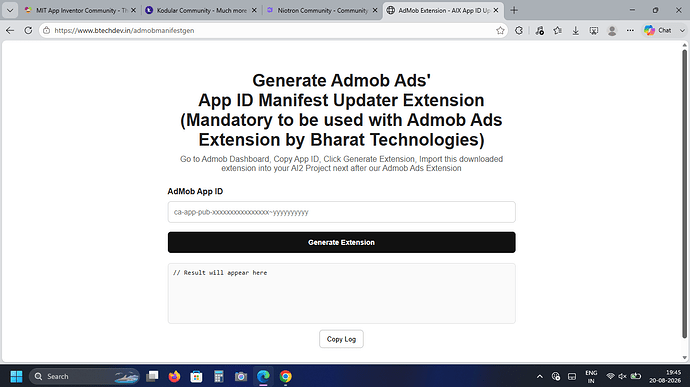Viewport: 690px width, 387px height.
Task: Open the music notes toolbar icon
Action: click(x=540, y=30)
